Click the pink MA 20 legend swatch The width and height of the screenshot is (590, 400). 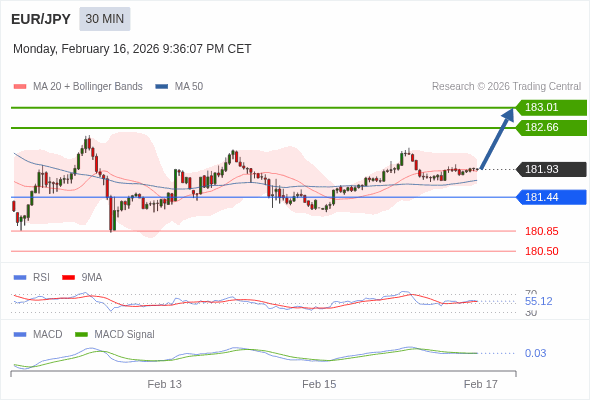pos(20,87)
